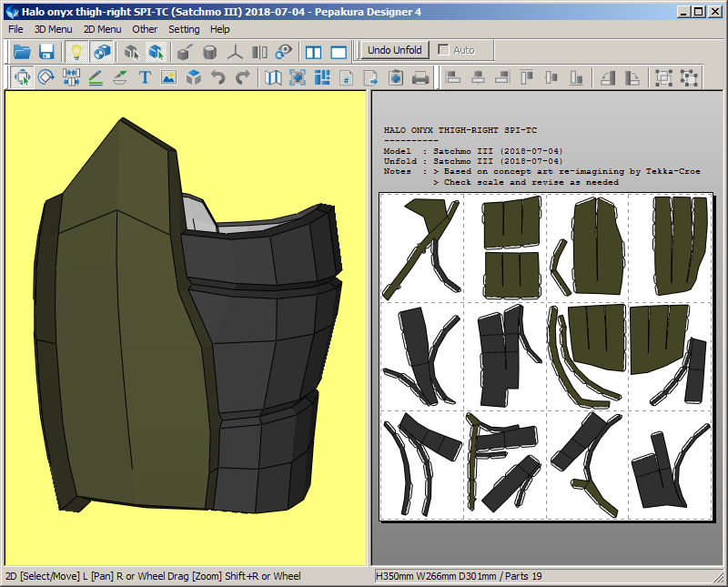The height and width of the screenshot is (587, 728).
Task: Click the Undo Unfold button
Action: 394,50
